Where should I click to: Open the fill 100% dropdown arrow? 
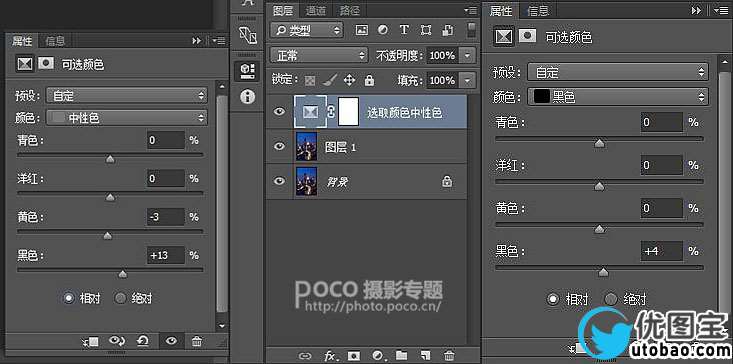click(467, 80)
